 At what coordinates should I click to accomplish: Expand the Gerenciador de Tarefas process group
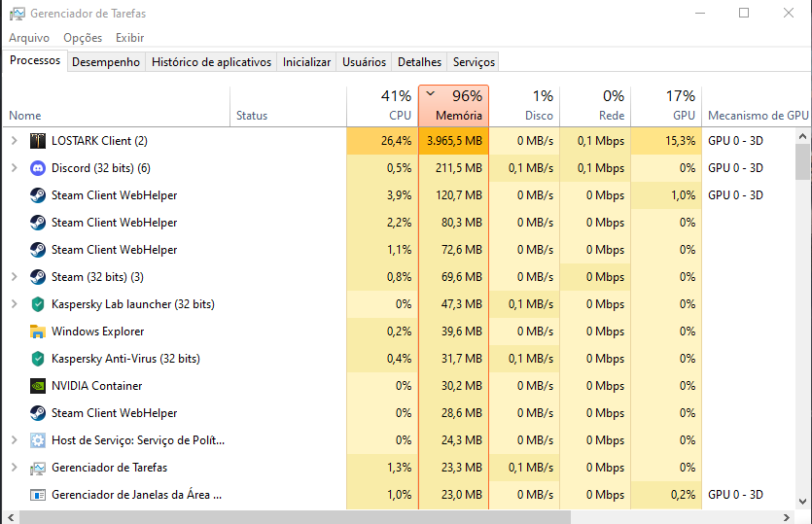[15, 467]
